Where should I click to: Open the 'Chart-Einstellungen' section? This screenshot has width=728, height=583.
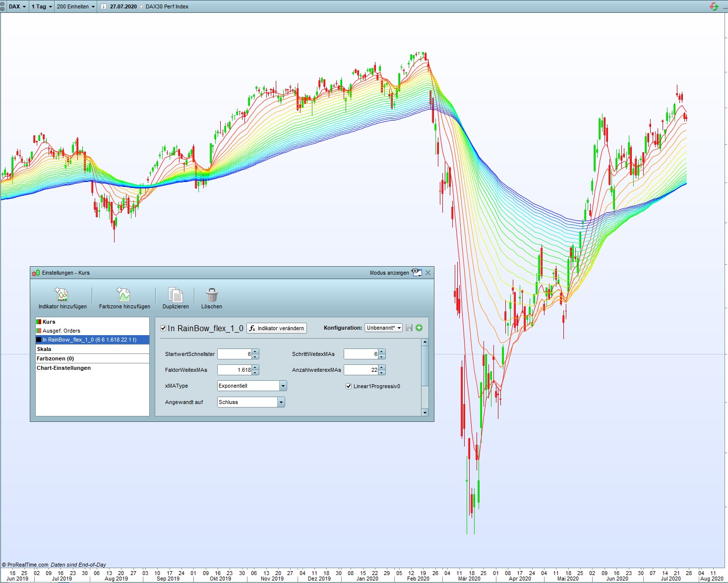(x=92, y=368)
